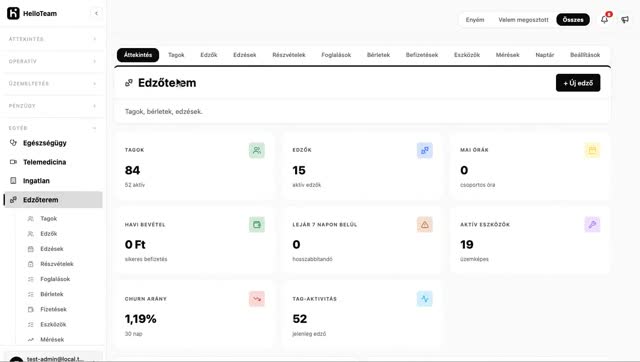
Task: Switch to the Edzések tab
Action: tap(245, 55)
